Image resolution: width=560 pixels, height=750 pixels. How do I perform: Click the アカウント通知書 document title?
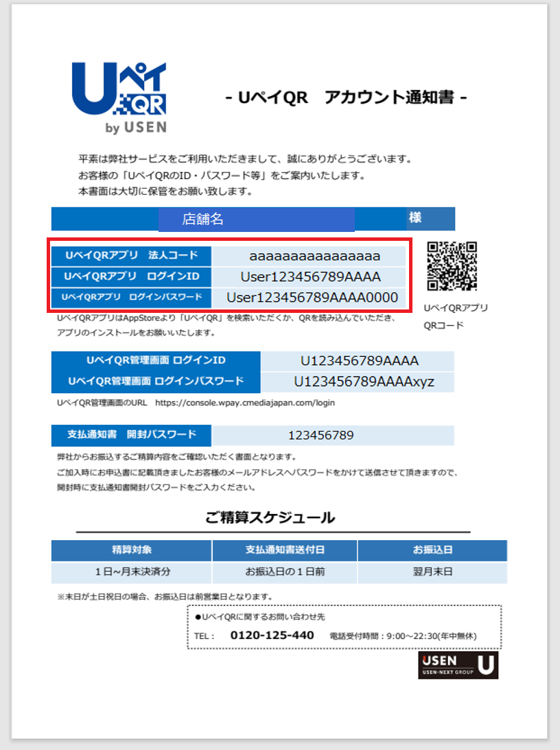point(347,97)
